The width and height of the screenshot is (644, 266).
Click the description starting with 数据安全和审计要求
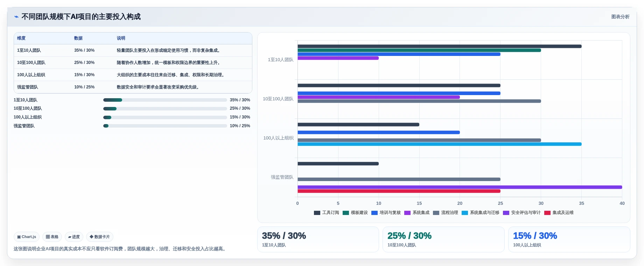pos(159,87)
